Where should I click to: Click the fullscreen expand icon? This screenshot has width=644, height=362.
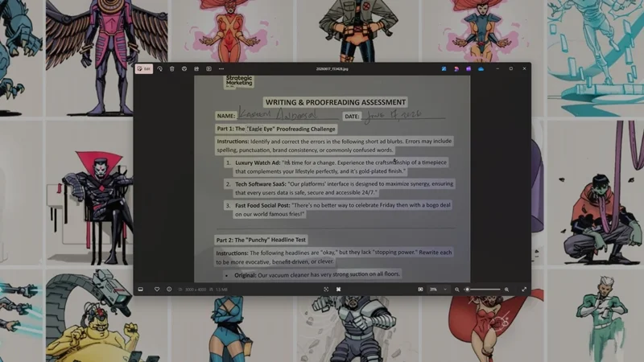[x=524, y=290]
